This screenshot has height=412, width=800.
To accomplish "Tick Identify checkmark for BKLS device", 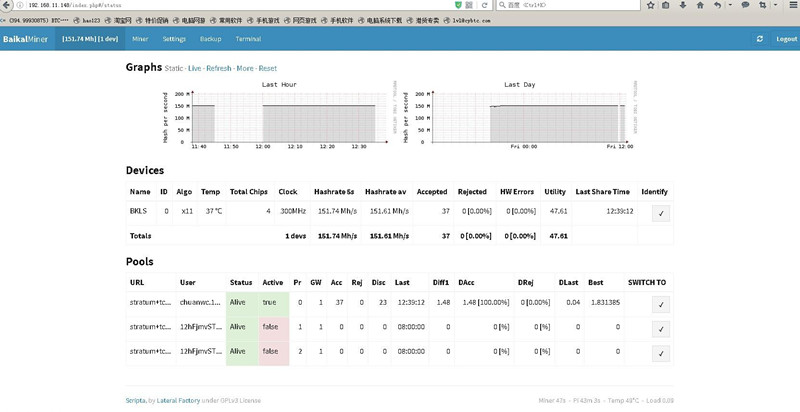I will tap(660, 212).
